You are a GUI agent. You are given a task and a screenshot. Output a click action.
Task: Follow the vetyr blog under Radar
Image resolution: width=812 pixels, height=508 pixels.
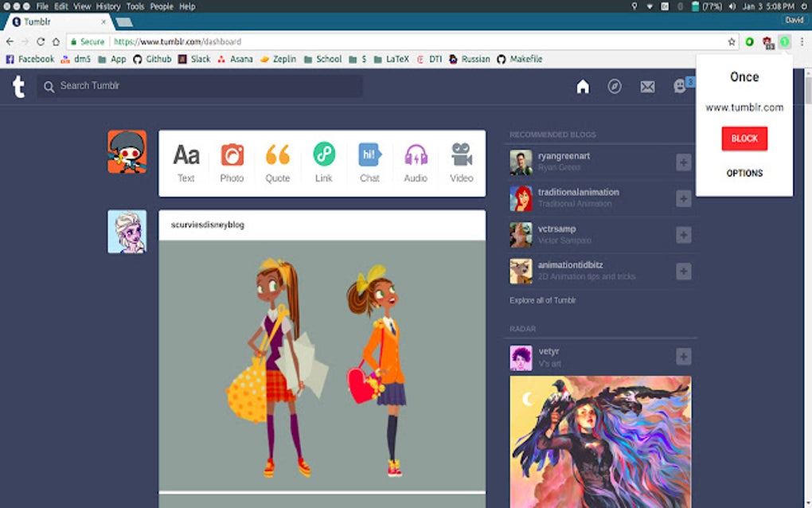(x=683, y=358)
